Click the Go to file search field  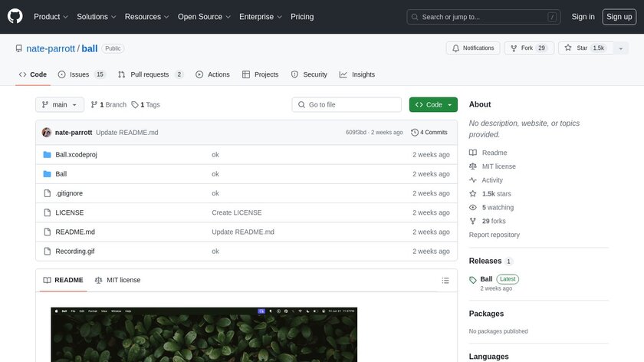[x=347, y=104]
